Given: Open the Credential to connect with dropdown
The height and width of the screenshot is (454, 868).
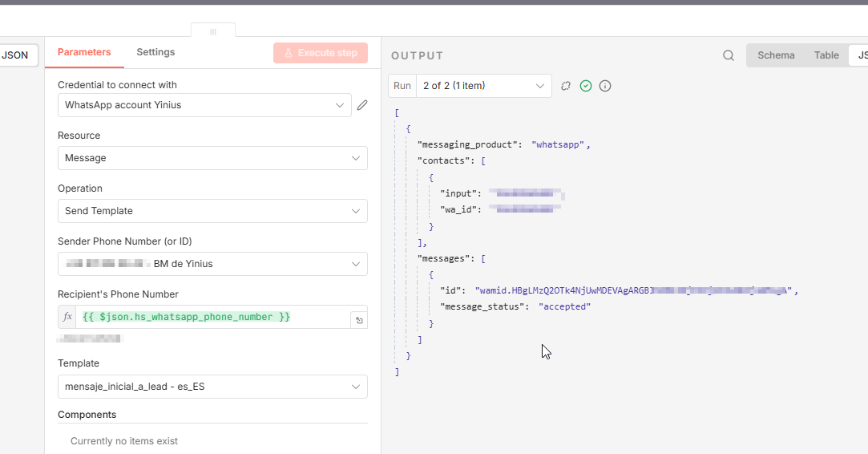Looking at the screenshot, I should [x=204, y=105].
